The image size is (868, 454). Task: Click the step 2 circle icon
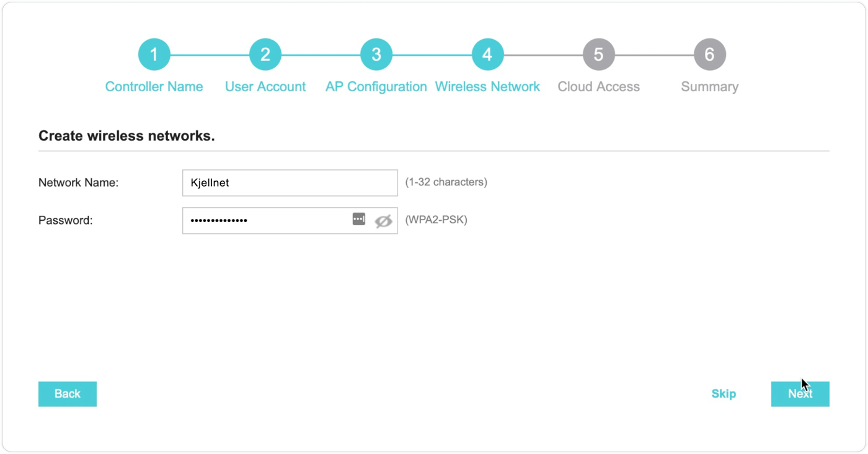(265, 55)
